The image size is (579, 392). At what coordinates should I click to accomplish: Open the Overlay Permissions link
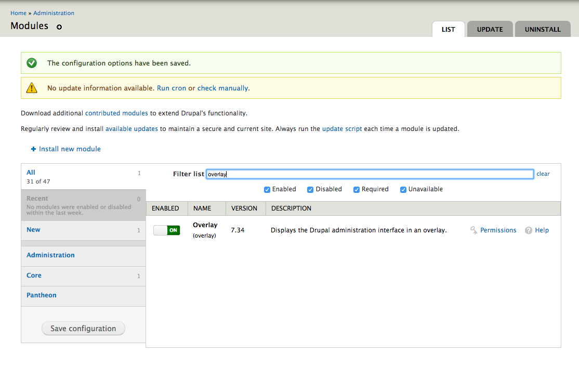tap(498, 230)
